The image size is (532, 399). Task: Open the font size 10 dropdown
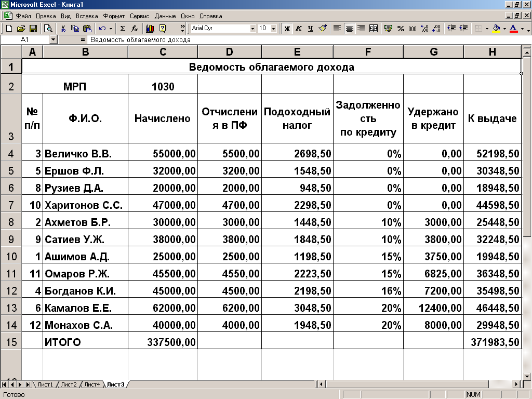point(273,29)
